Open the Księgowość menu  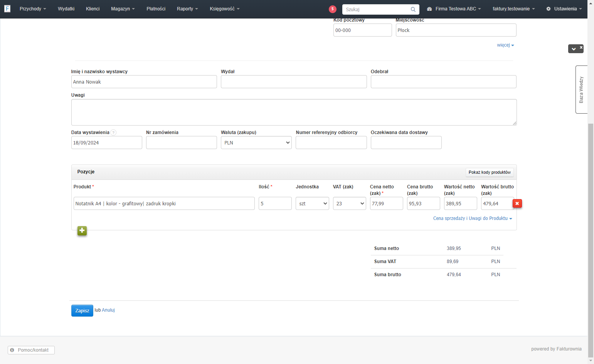[225, 9]
